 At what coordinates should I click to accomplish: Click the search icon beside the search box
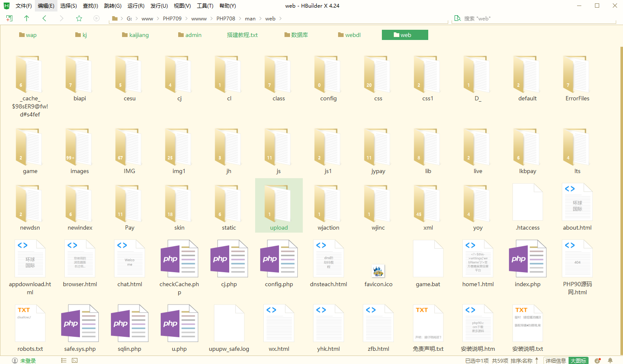click(458, 18)
